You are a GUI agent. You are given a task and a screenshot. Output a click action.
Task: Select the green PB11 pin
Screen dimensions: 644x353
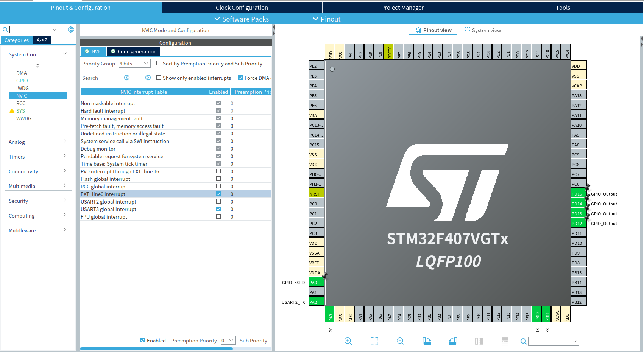click(x=546, y=314)
